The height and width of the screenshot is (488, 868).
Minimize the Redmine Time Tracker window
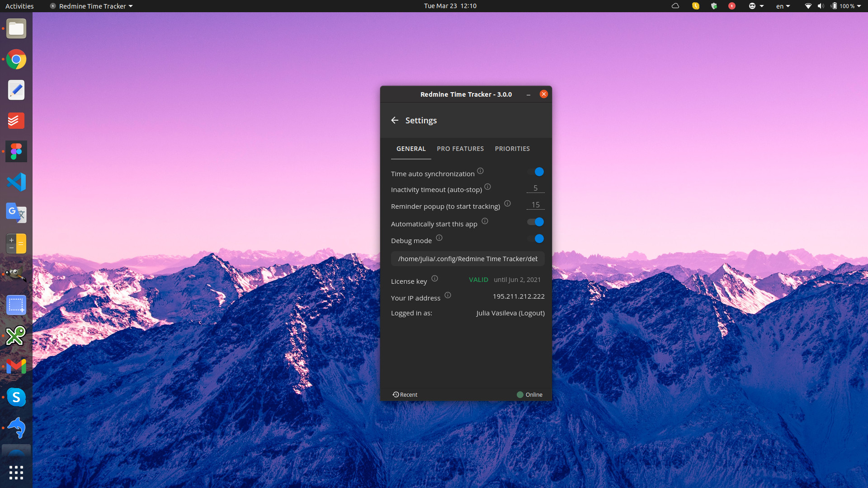click(x=528, y=94)
